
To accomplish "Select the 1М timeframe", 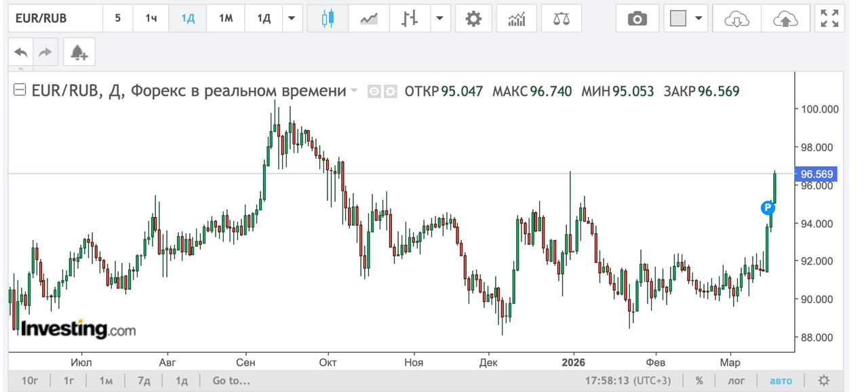I will [226, 18].
